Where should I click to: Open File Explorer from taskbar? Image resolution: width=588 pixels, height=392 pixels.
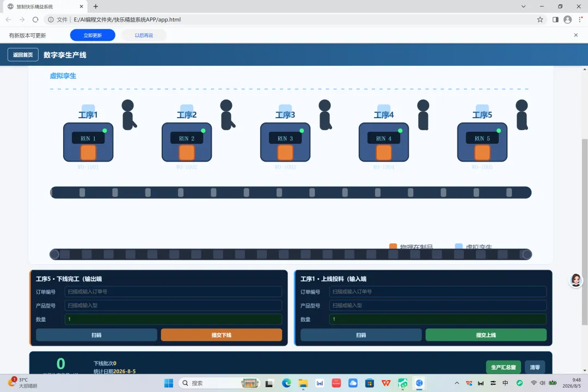[x=303, y=383]
